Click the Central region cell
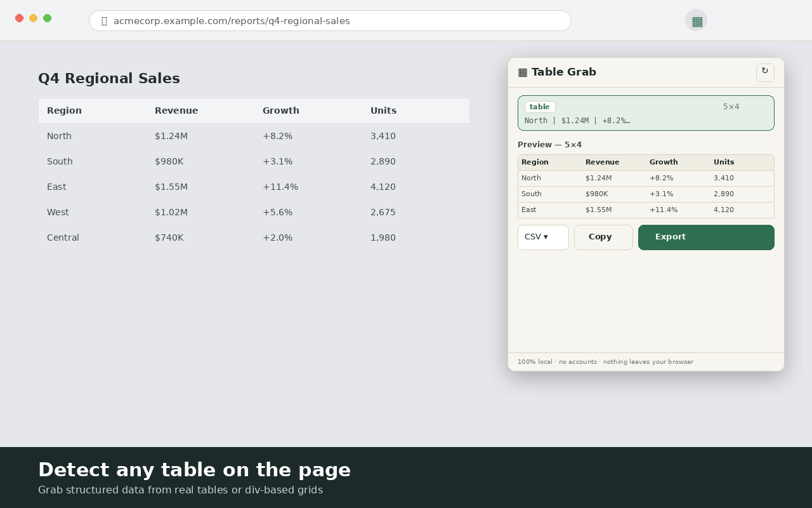 point(63,237)
